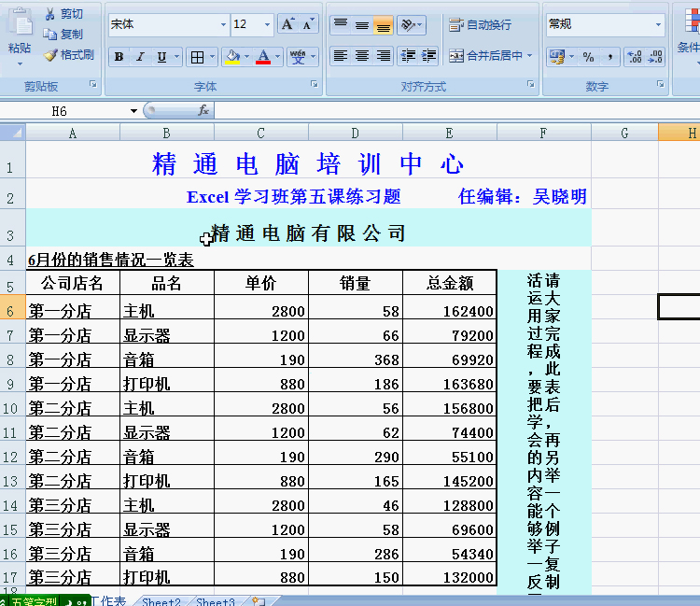The image size is (700, 606).
Task: Align text left
Action: pos(341,56)
